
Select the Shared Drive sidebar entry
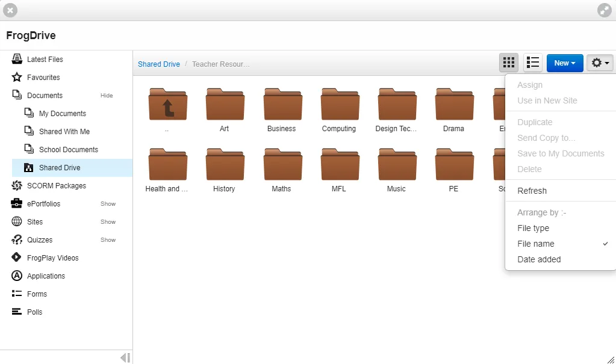pos(72,168)
